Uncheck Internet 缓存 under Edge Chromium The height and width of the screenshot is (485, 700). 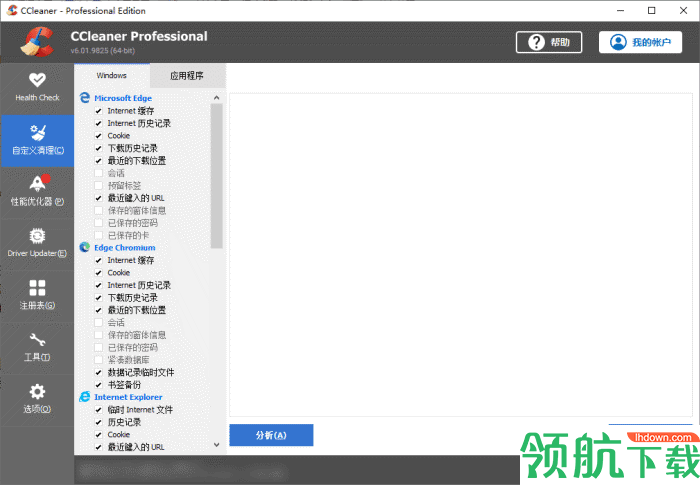point(99,260)
